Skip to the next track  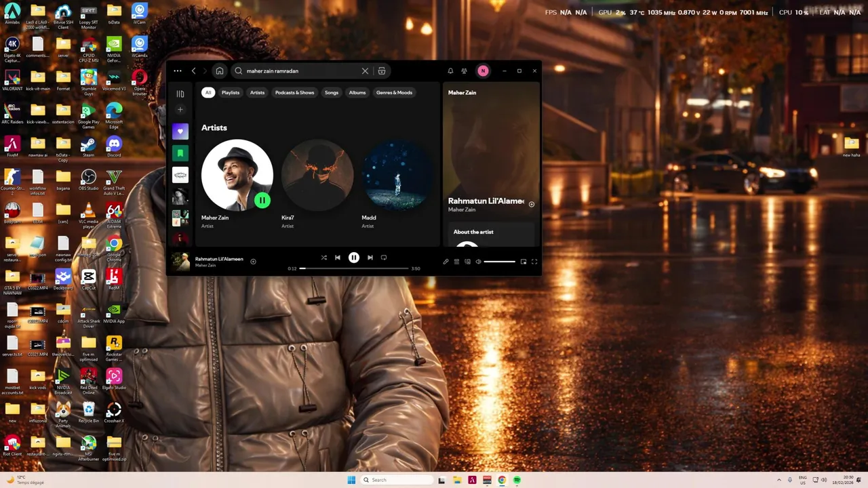(370, 258)
